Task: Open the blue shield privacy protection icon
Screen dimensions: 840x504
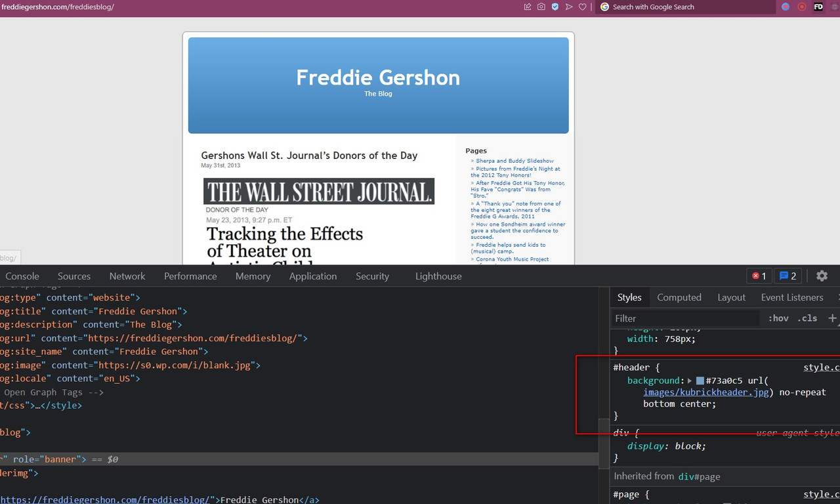Action: 555,7
